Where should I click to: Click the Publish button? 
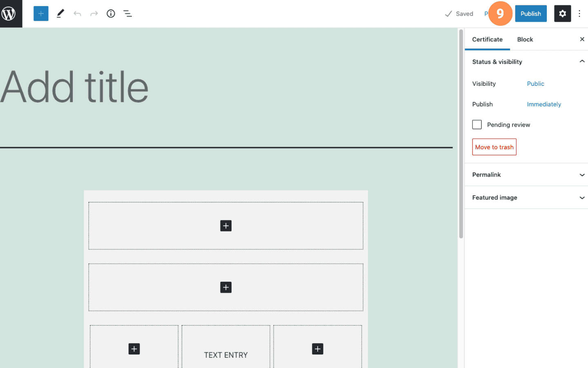530,13
